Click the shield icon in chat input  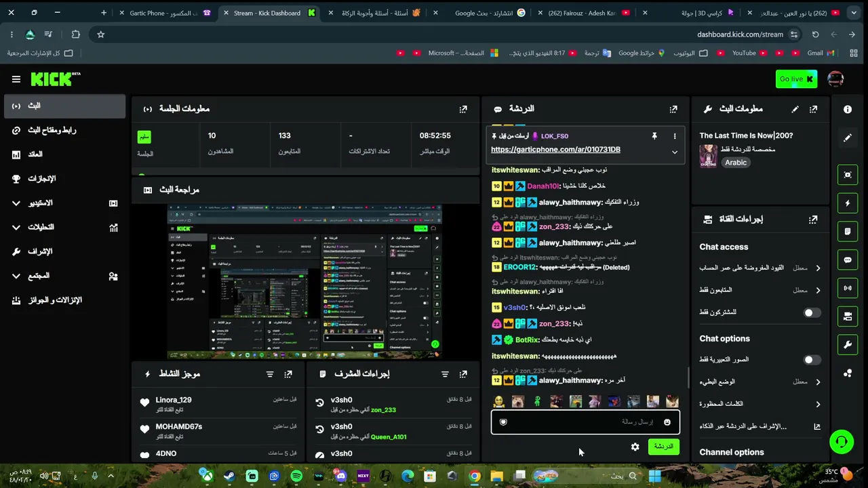503,422
